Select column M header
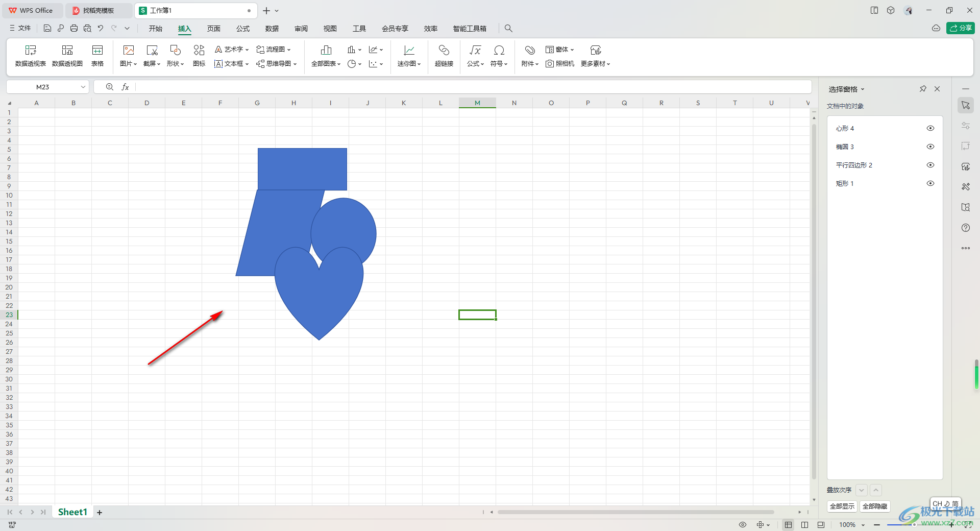 [x=477, y=103]
